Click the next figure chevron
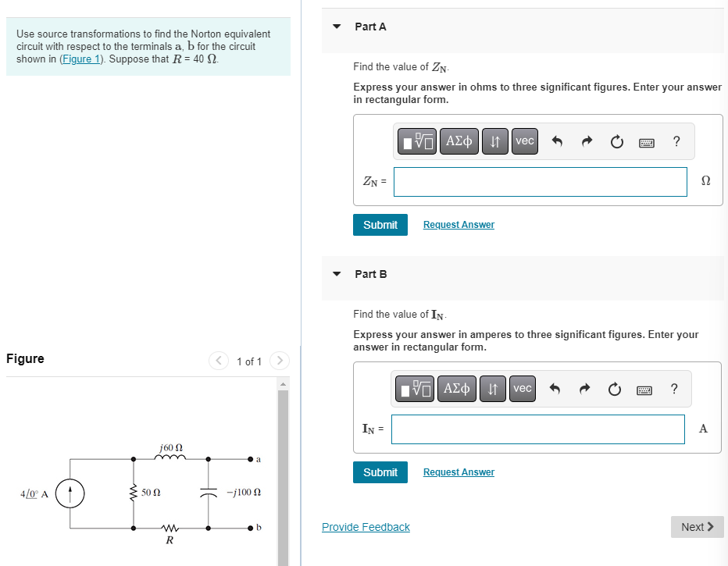Viewport: 728px width, 566px height. (279, 361)
